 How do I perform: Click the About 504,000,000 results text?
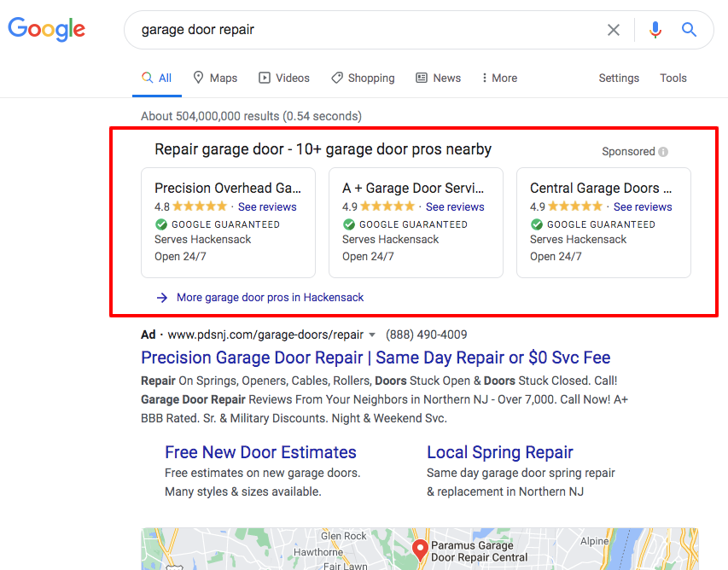(251, 116)
